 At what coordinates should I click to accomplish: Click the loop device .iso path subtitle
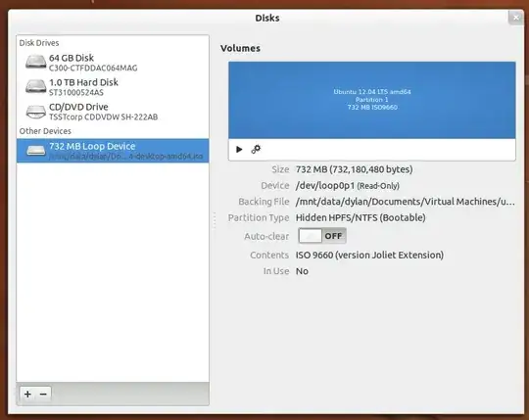point(125,157)
